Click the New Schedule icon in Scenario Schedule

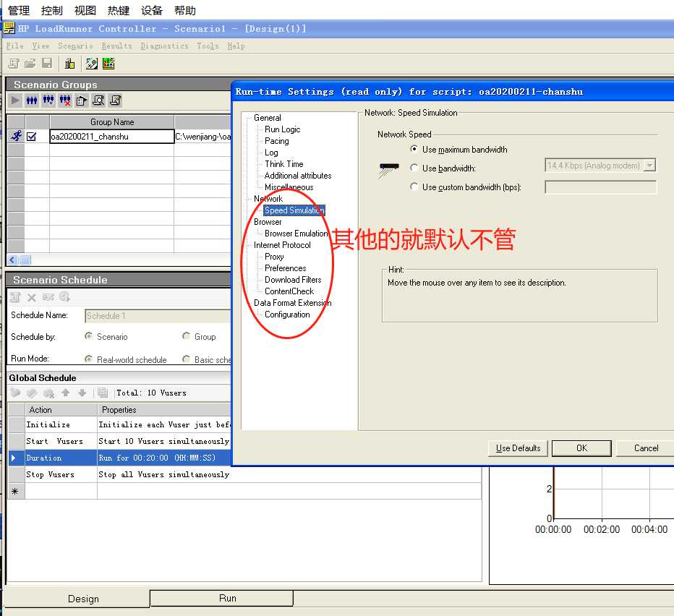15,297
